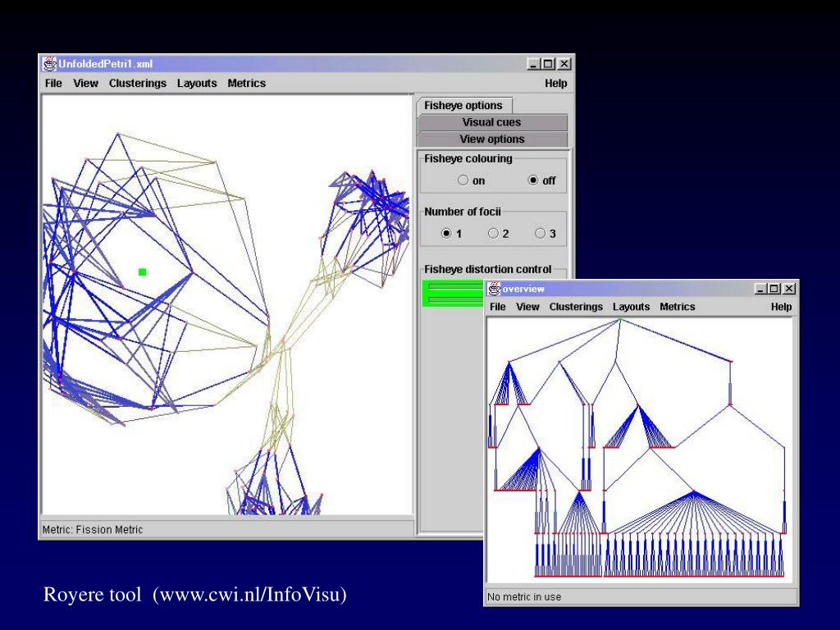The height and width of the screenshot is (630, 840).
Task: Click the Royere tool caption text
Action: [195, 594]
